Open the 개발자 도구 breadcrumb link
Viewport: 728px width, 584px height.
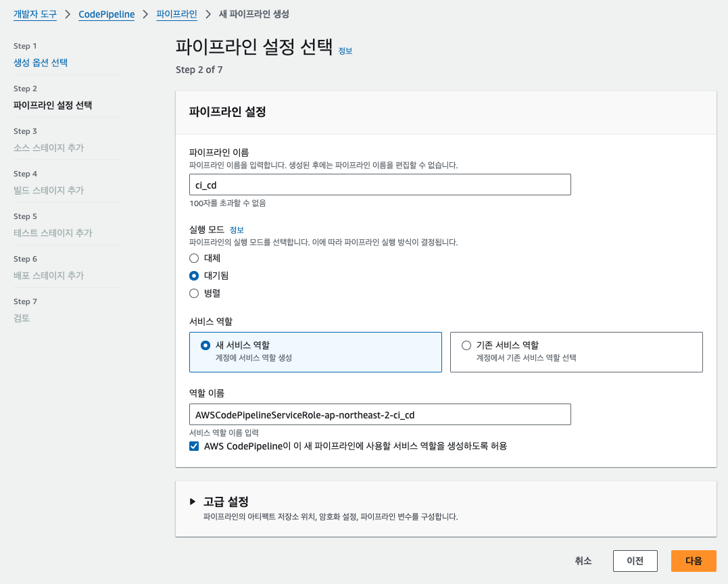point(35,14)
